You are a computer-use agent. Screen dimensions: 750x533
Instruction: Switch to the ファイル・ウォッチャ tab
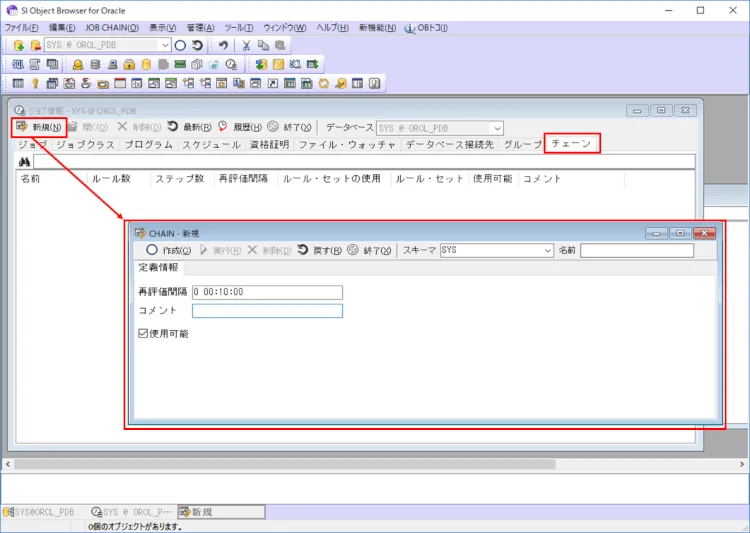[347, 144]
